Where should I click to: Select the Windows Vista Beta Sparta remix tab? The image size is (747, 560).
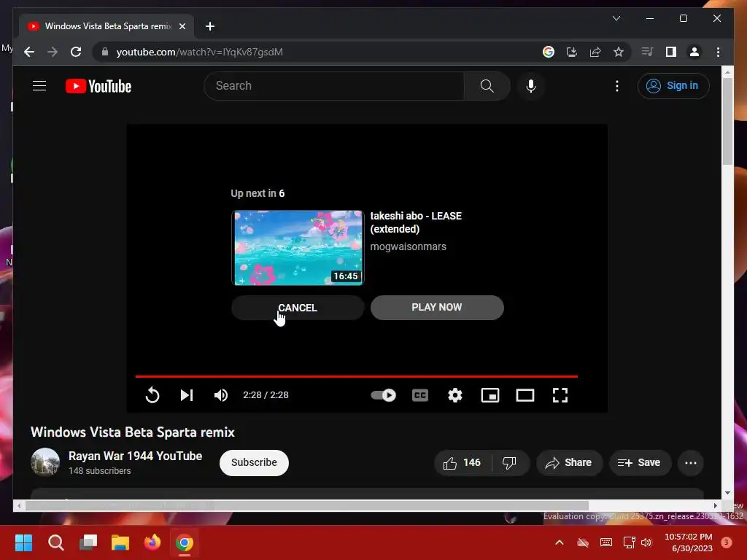point(107,26)
